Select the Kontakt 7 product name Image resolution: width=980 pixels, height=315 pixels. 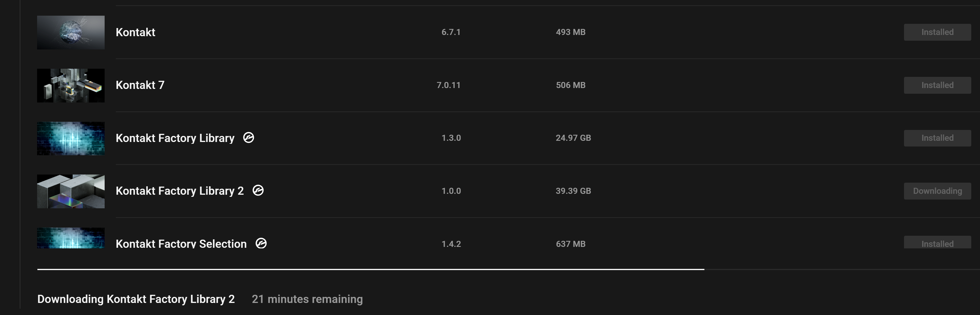[140, 85]
